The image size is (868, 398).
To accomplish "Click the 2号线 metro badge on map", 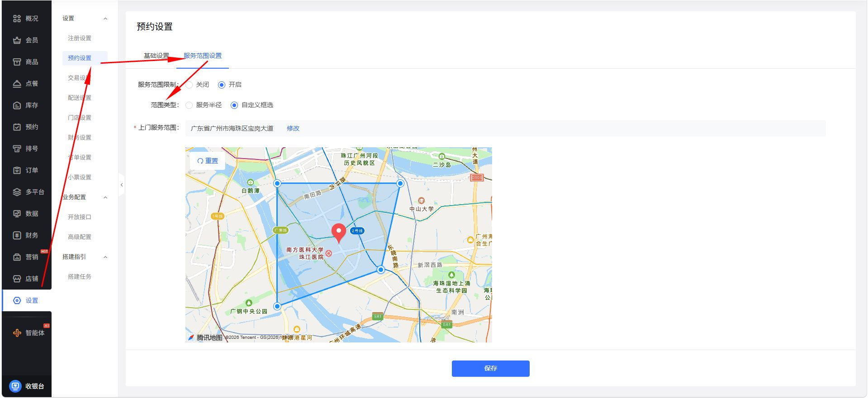I will [357, 231].
